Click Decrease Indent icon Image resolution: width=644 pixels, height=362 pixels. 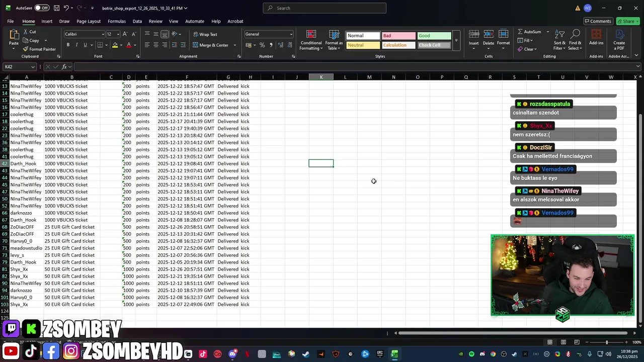(174, 45)
